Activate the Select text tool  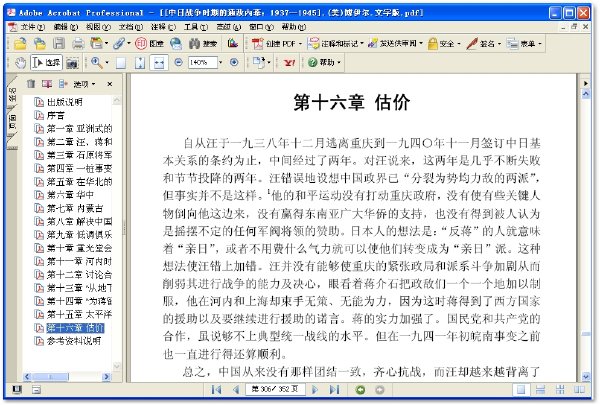46,62
